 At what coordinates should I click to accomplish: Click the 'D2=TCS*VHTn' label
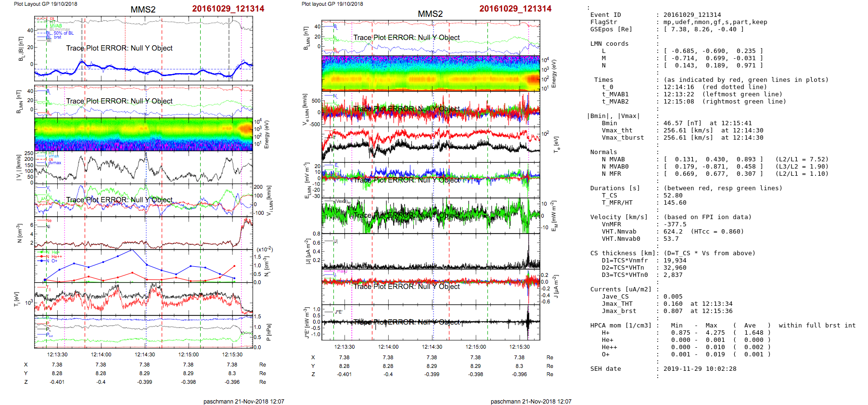point(623,268)
